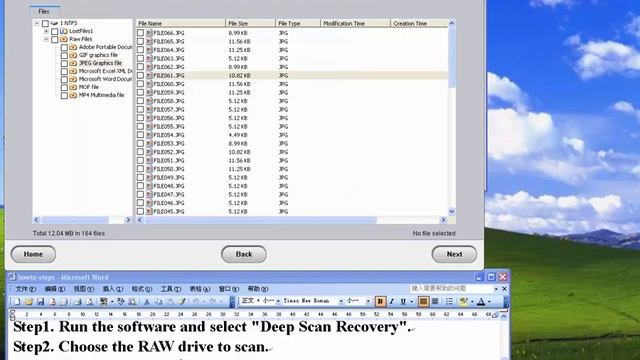
Task: Click the Home button
Action: pos(33,254)
